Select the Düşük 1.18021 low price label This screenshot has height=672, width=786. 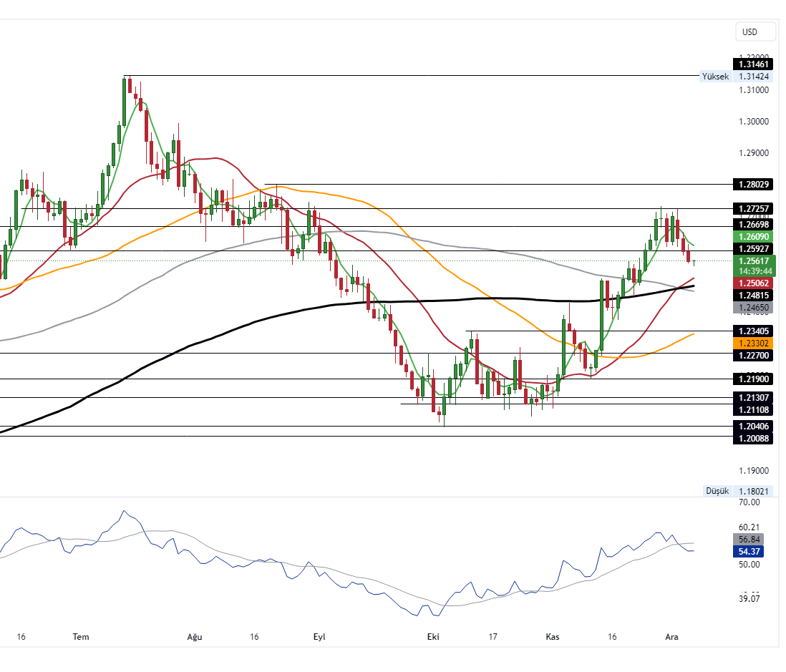click(739, 491)
